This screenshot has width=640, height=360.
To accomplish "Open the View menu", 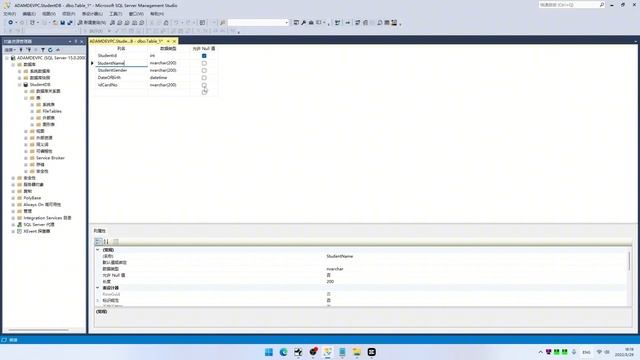I will pos(49,14).
